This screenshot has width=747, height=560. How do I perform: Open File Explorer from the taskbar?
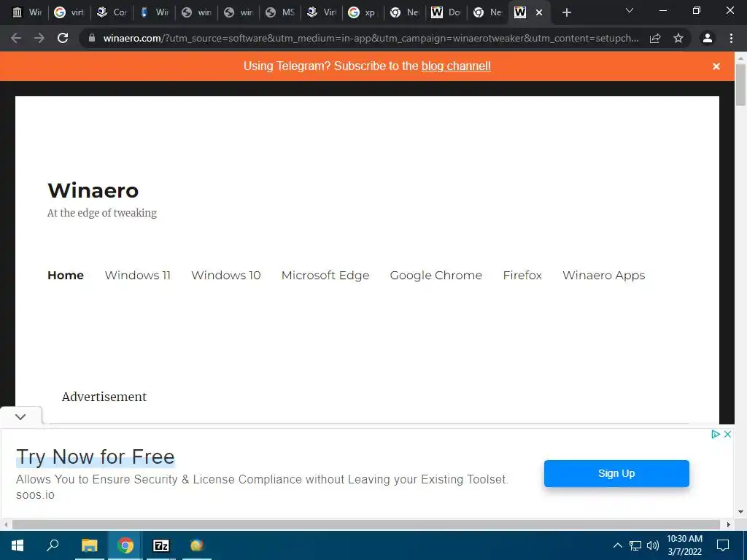(89, 545)
